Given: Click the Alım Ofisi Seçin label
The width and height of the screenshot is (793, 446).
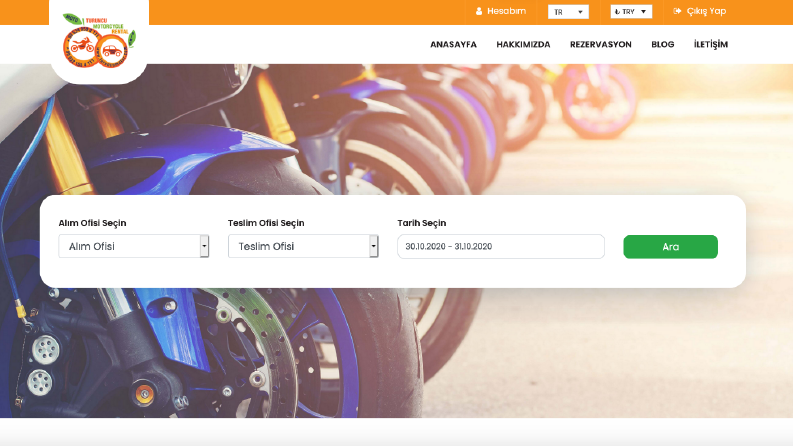Looking at the screenshot, I should coord(92,223).
